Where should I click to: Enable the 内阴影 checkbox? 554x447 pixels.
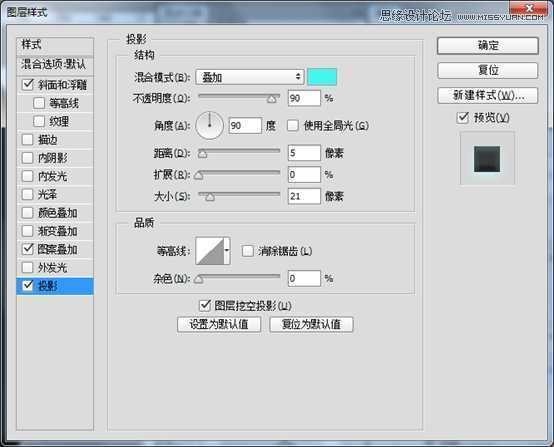28,158
